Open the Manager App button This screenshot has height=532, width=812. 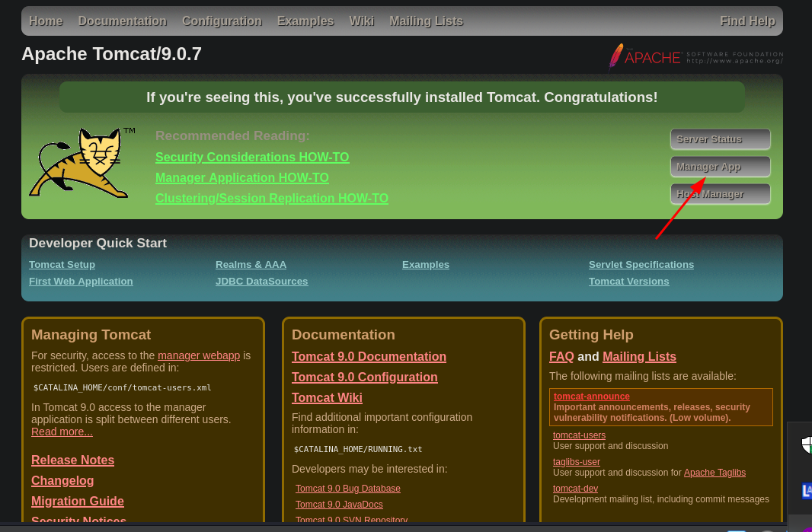(720, 167)
